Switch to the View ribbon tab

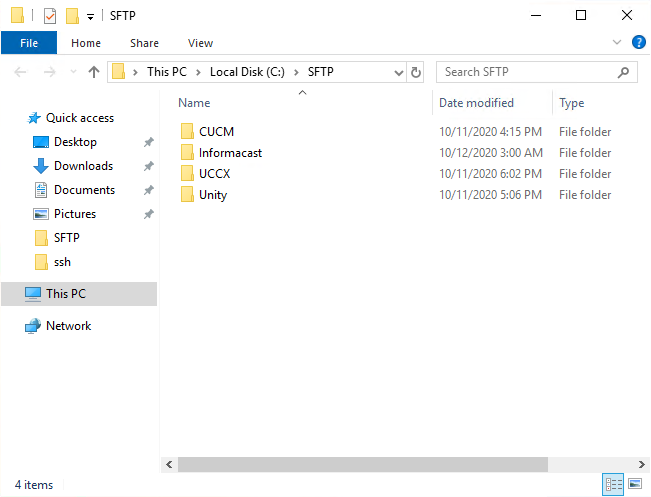pyautogui.click(x=201, y=43)
